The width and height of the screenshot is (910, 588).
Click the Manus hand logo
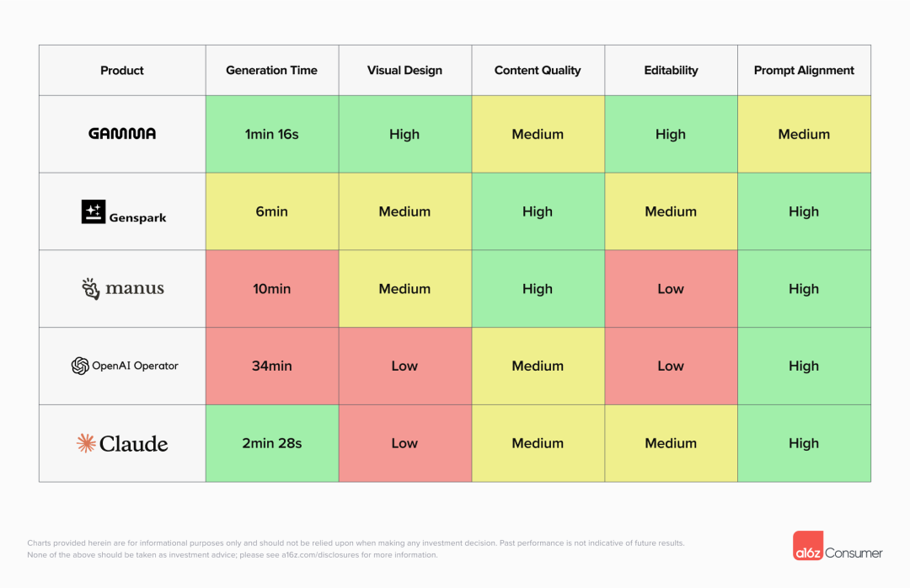(91, 289)
